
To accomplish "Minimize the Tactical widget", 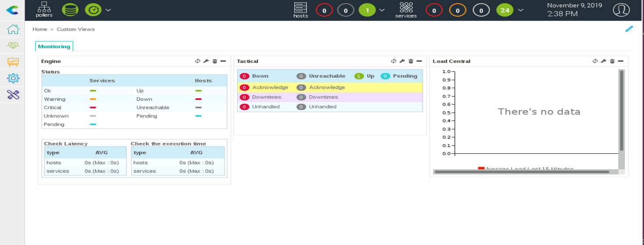I will pyautogui.click(x=419, y=61).
